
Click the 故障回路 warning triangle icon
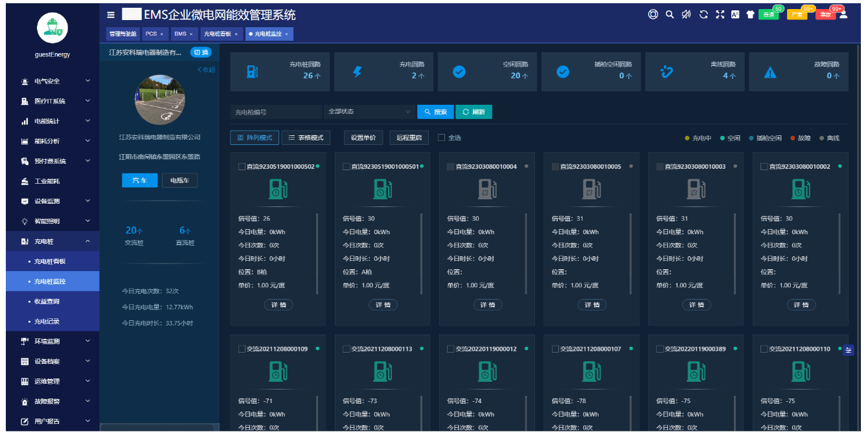pos(770,72)
